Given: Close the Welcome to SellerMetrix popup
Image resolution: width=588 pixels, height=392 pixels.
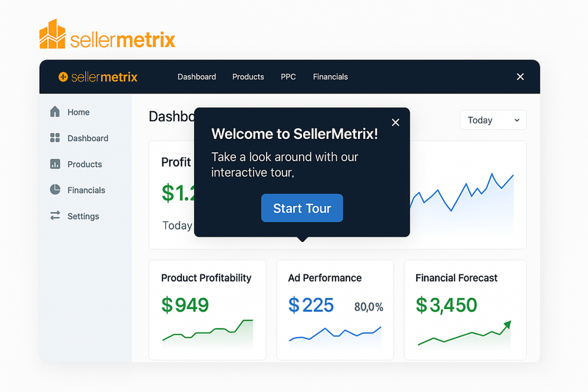Looking at the screenshot, I should tap(395, 122).
